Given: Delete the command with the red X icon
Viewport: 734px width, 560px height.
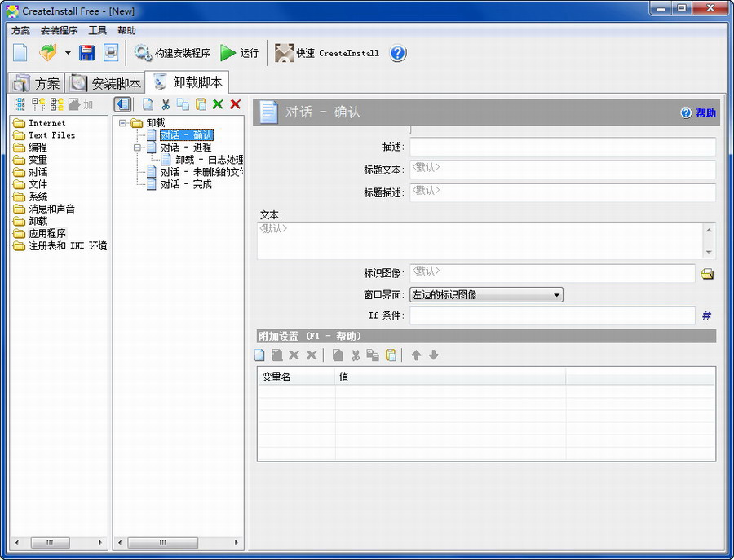Looking at the screenshot, I should click(236, 104).
